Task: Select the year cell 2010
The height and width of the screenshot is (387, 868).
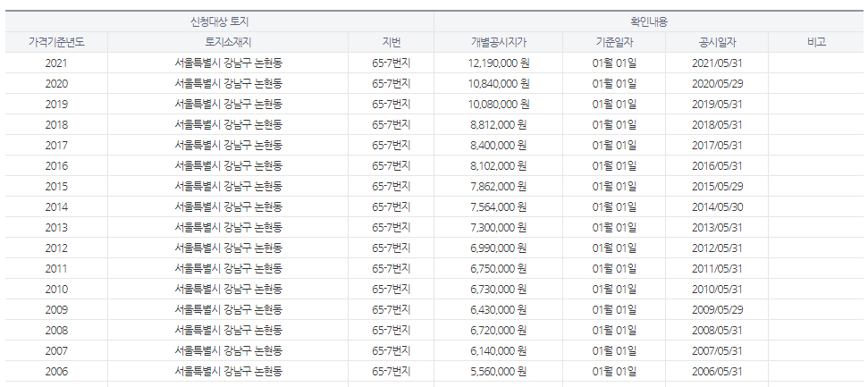Action: 56,289
